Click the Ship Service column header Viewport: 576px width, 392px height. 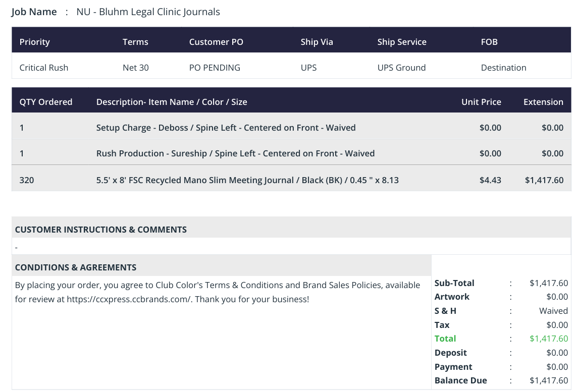click(402, 42)
